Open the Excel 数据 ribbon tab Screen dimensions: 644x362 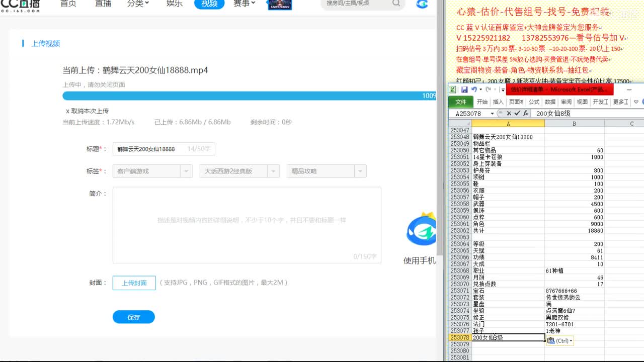(x=550, y=102)
